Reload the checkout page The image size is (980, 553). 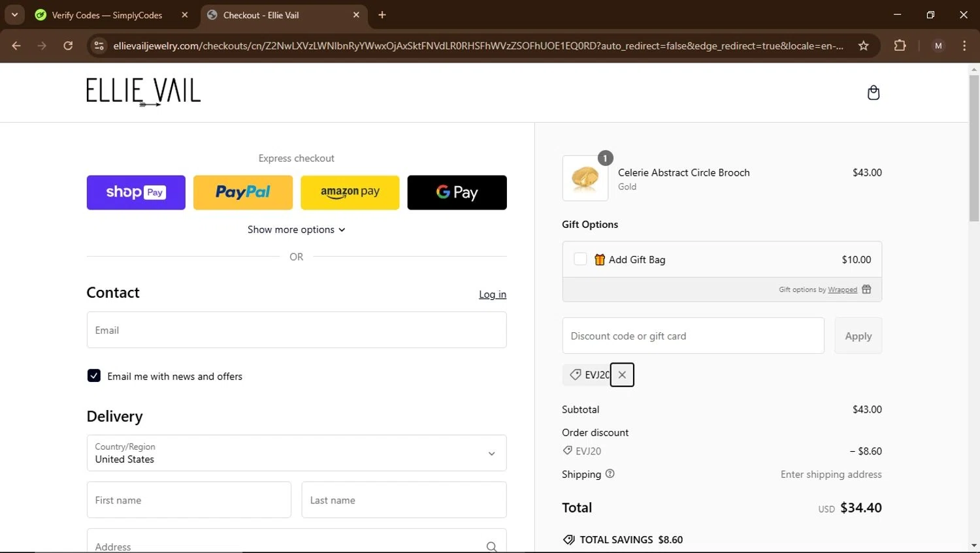tap(68, 46)
